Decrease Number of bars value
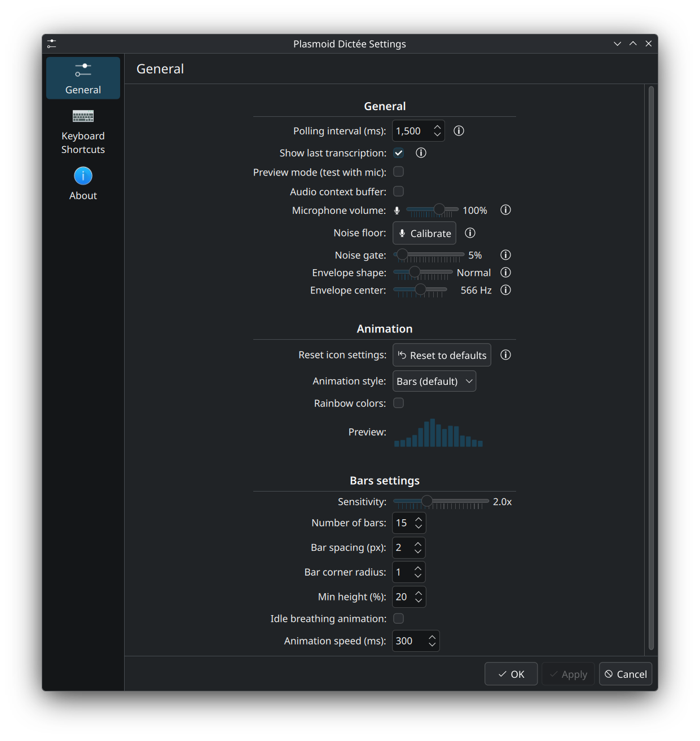This screenshot has width=700, height=741. (x=419, y=527)
